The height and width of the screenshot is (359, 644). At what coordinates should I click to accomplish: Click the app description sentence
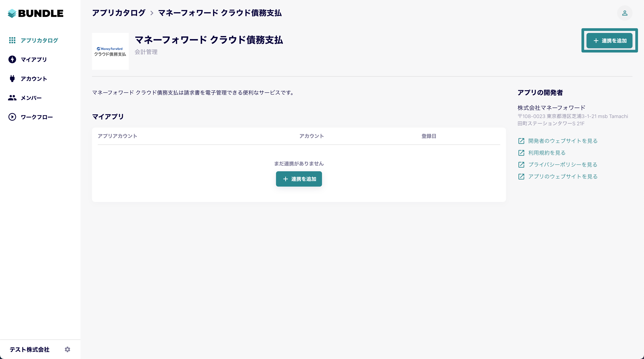[194, 93]
